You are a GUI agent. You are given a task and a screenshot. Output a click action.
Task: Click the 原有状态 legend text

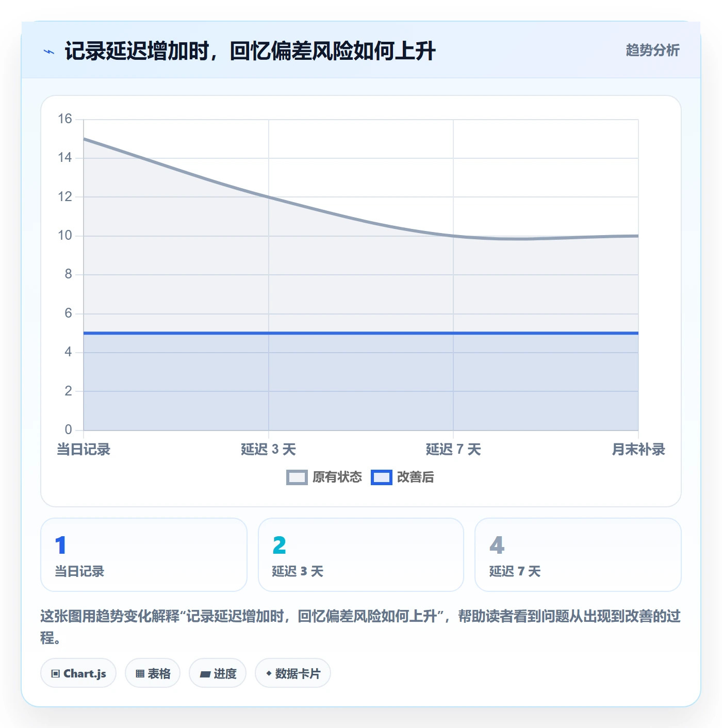click(337, 477)
